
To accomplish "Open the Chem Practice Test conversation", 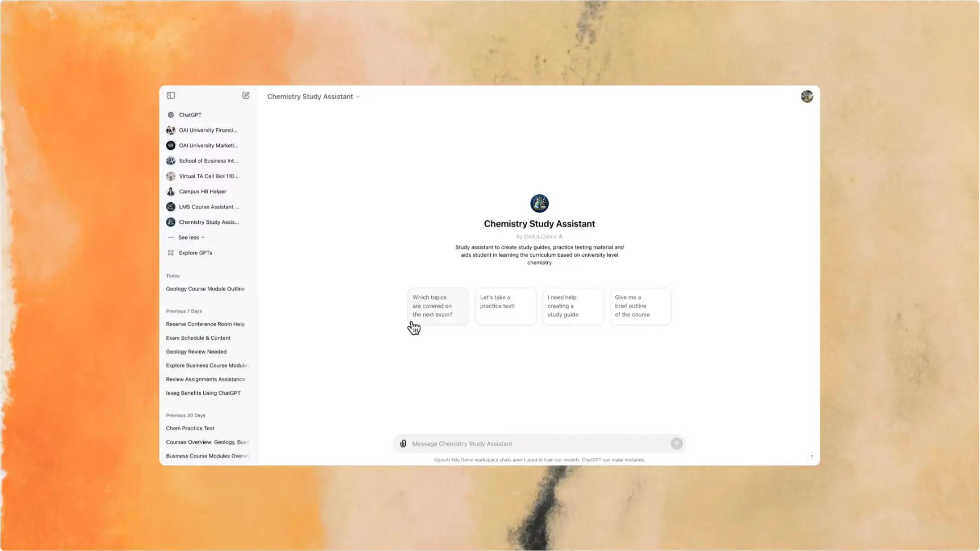I will point(190,428).
